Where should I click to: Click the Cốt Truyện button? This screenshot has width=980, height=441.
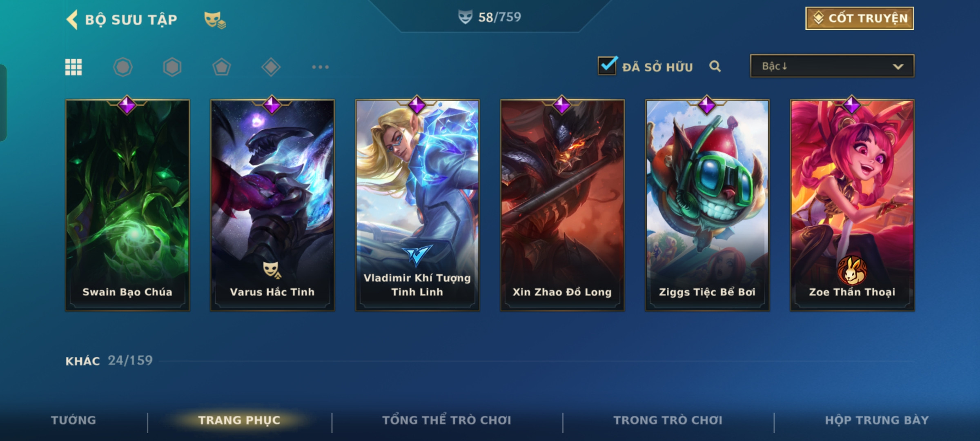[x=860, y=18]
